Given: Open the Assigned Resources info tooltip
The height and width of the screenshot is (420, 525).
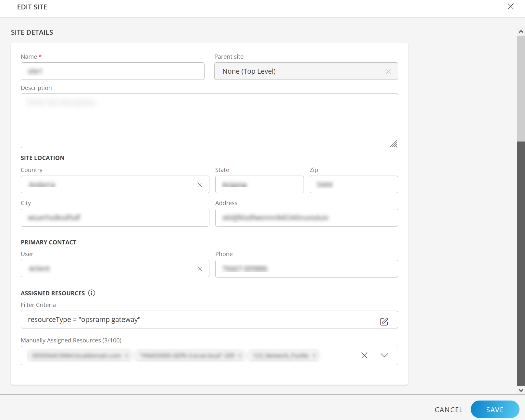Looking at the screenshot, I should point(92,293).
